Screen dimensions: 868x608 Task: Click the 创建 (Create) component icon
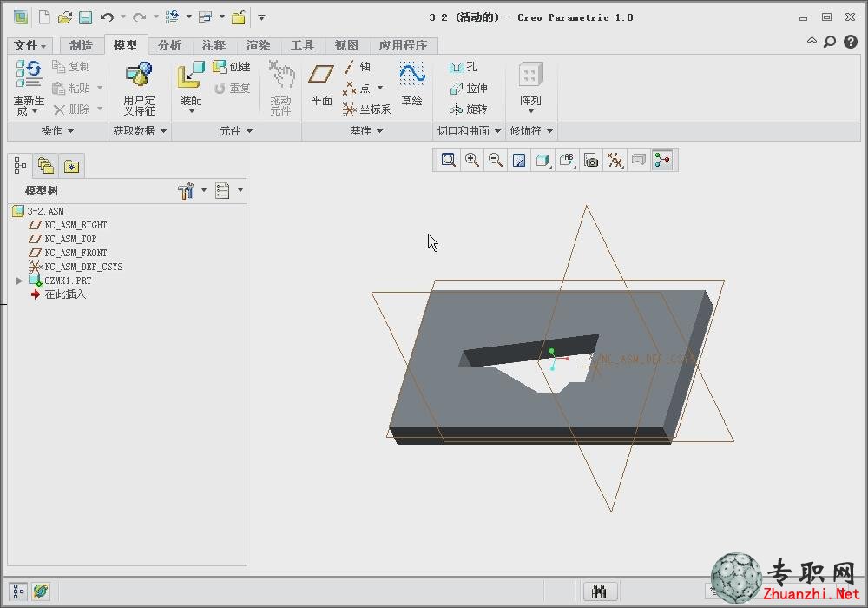[x=232, y=67]
